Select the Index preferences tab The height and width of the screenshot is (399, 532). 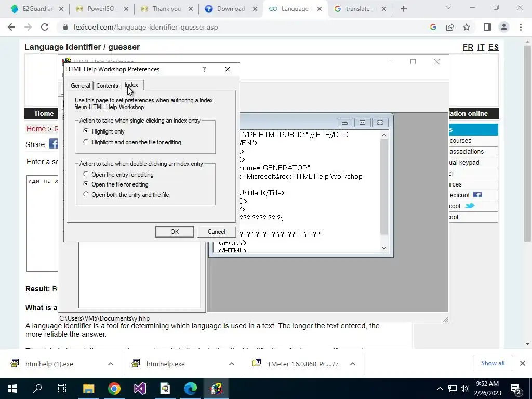(x=131, y=85)
